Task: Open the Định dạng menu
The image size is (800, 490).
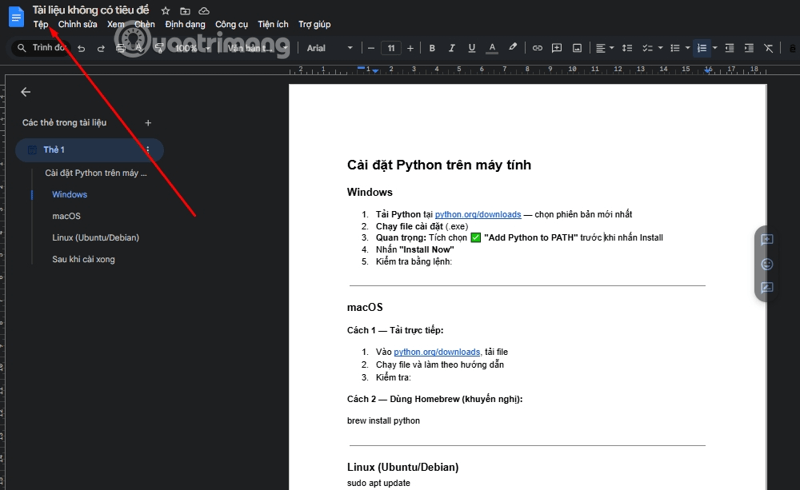Action: click(185, 24)
